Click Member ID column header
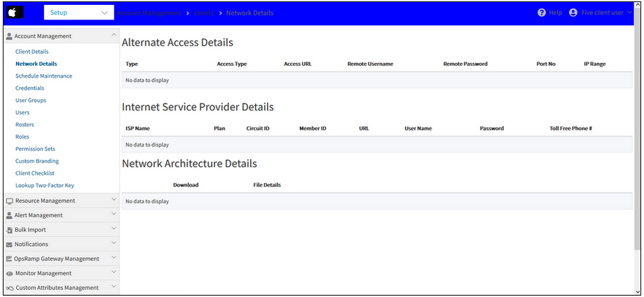644x297 pixels. [x=313, y=129]
